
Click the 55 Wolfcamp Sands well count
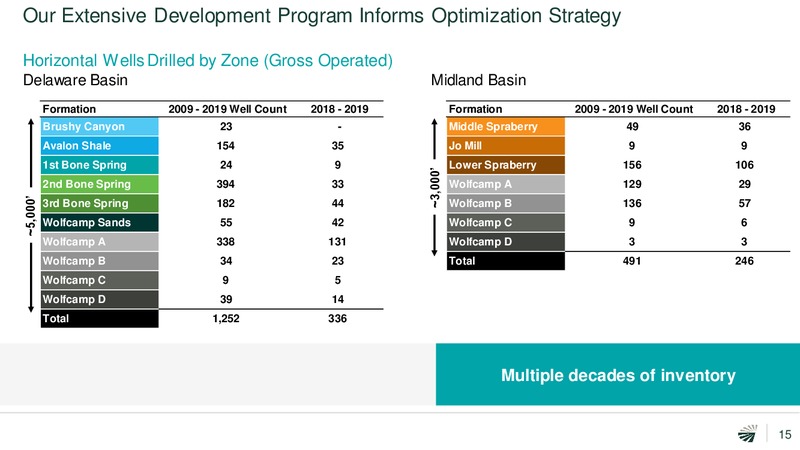(x=226, y=222)
